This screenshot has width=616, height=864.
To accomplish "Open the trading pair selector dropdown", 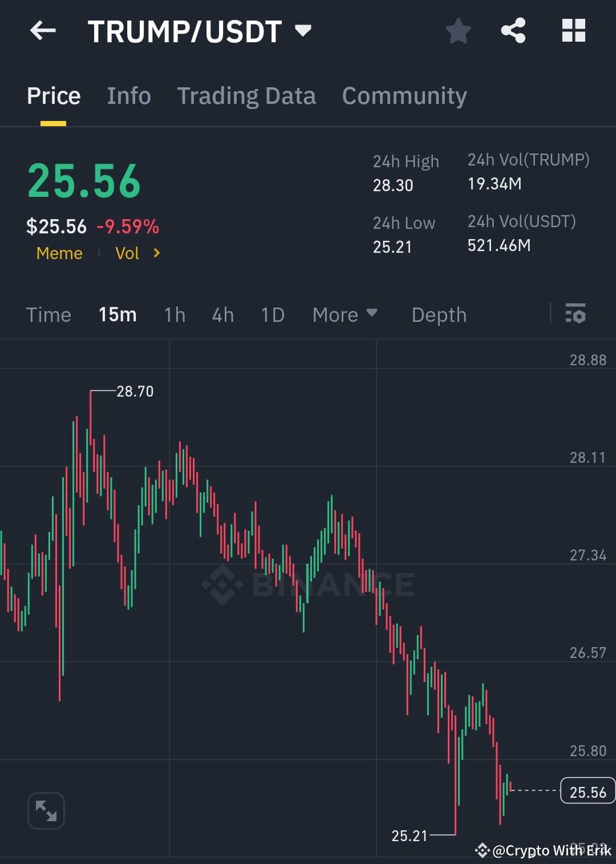I will tap(303, 31).
